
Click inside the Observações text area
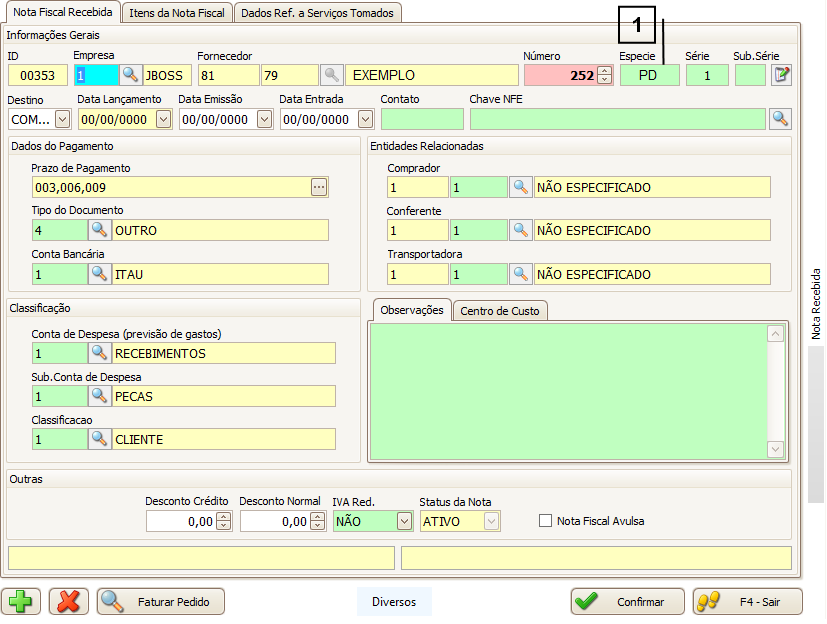[x=567, y=390]
